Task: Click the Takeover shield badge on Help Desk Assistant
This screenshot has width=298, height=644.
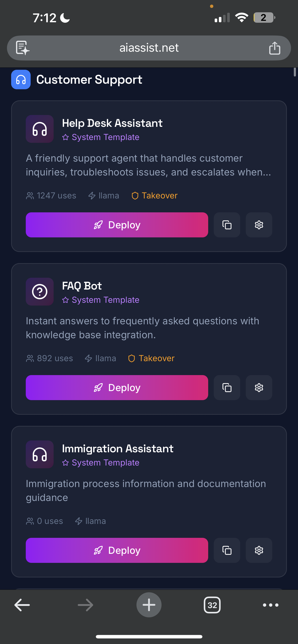Action: pyautogui.click(x=154, y=195)
